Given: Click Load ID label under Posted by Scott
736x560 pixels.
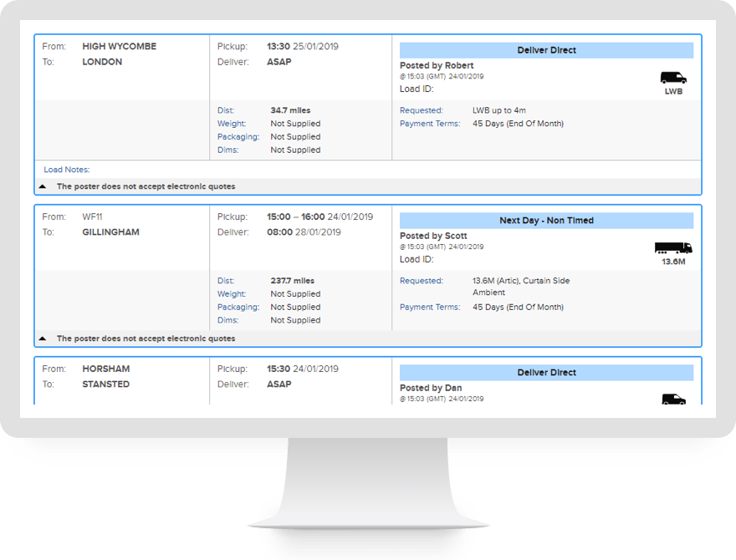Looking at the screenshot, I should [417, 259].
